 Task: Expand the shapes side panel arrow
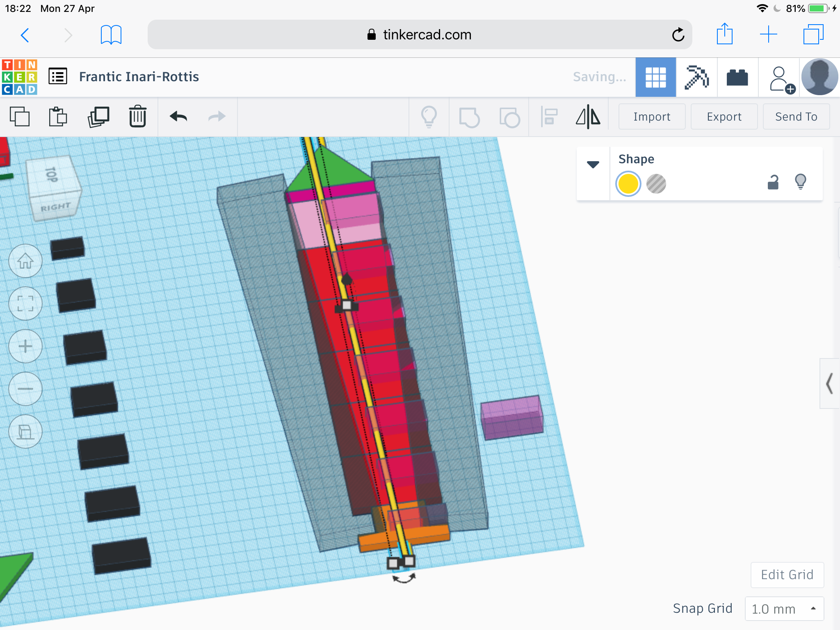pos(829,383)
